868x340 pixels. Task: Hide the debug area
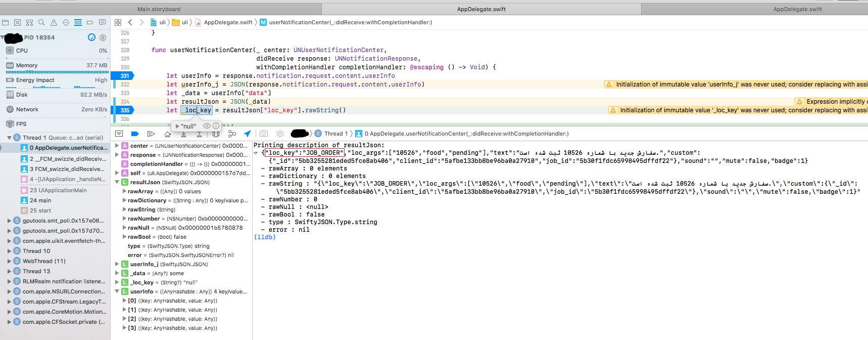119,134
